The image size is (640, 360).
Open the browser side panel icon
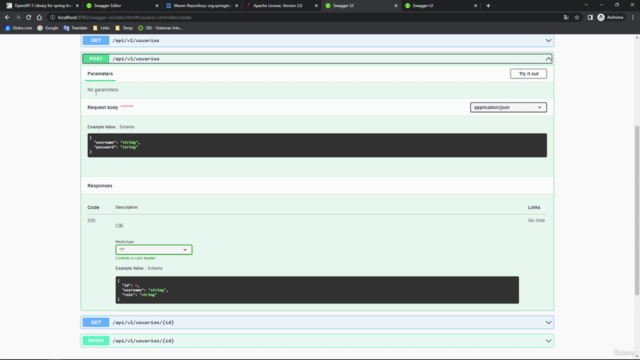click(590, 18)
